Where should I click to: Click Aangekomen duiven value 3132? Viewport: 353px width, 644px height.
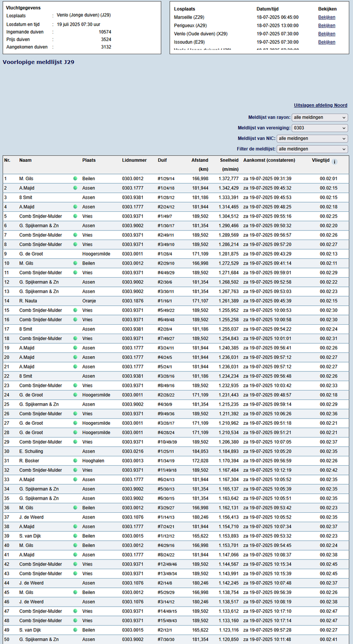tap(106, 47)
